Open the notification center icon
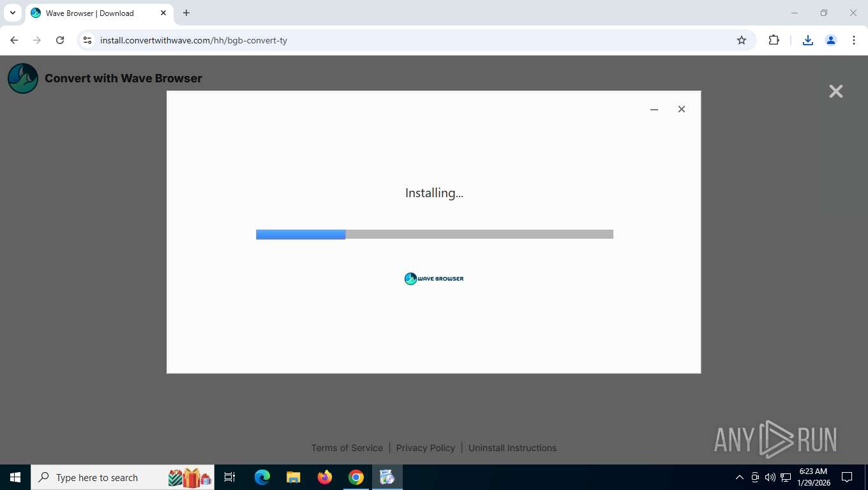 click(x=847, y=477)
